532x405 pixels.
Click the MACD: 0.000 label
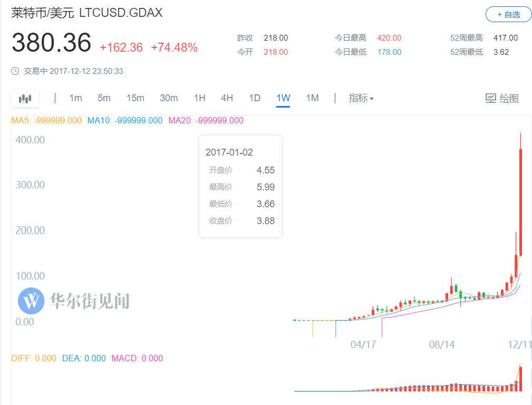[138, 358]
